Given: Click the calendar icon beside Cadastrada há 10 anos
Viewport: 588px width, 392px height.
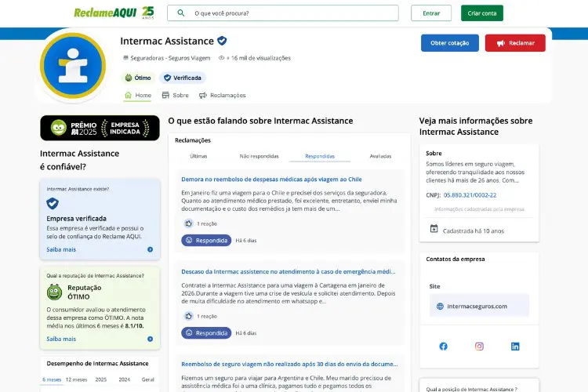Looking at the screenshot, I should 434,228.
